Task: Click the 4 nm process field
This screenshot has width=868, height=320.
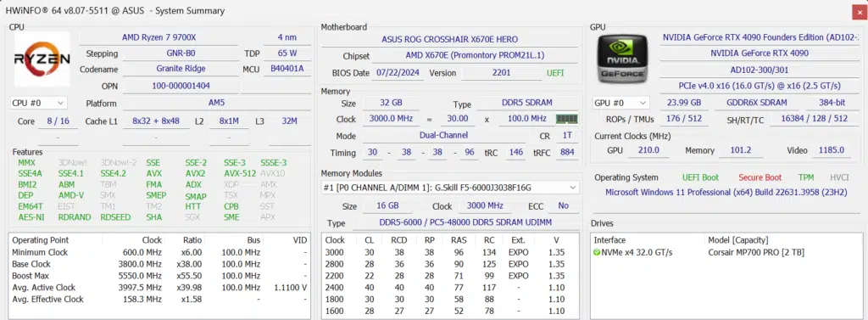Action: [287, 37]
